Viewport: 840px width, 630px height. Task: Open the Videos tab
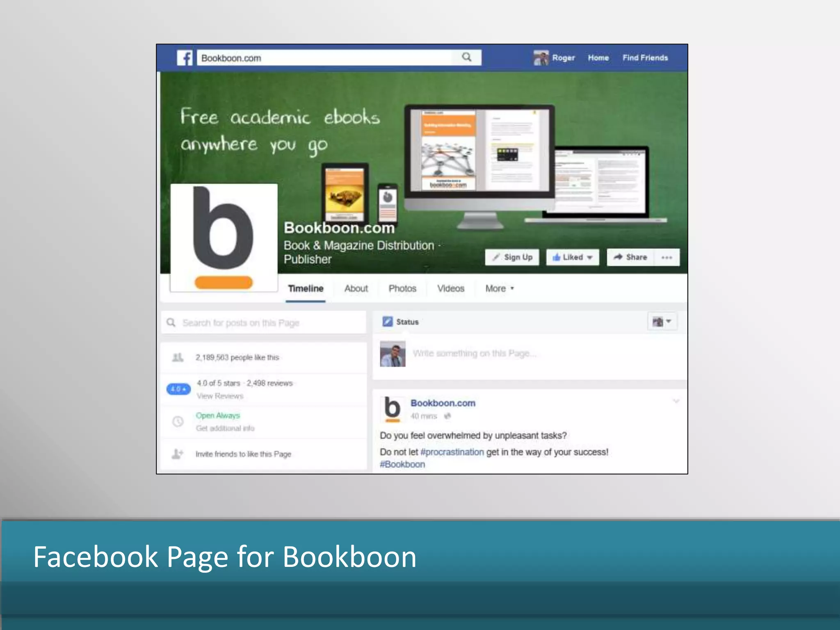[451, 289]
